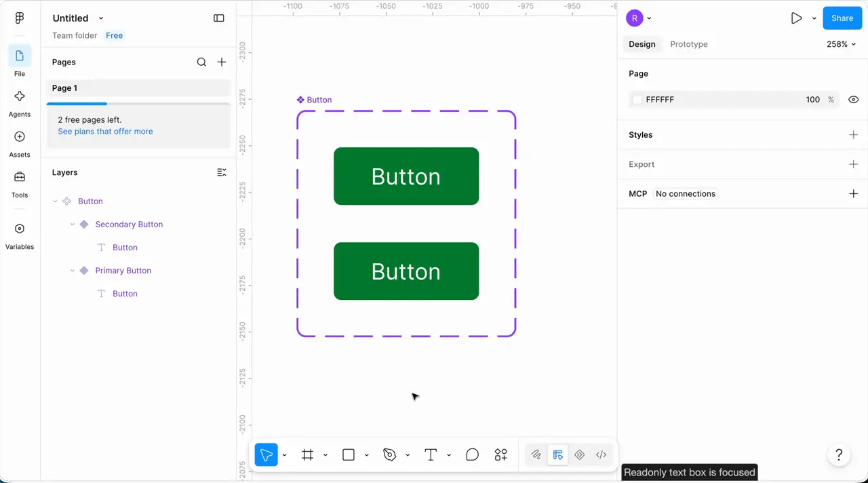The width and height of the screenshot is (868, 483).
Task: Open the 258% zoom dropdown
Action: (x=841, y=44)
